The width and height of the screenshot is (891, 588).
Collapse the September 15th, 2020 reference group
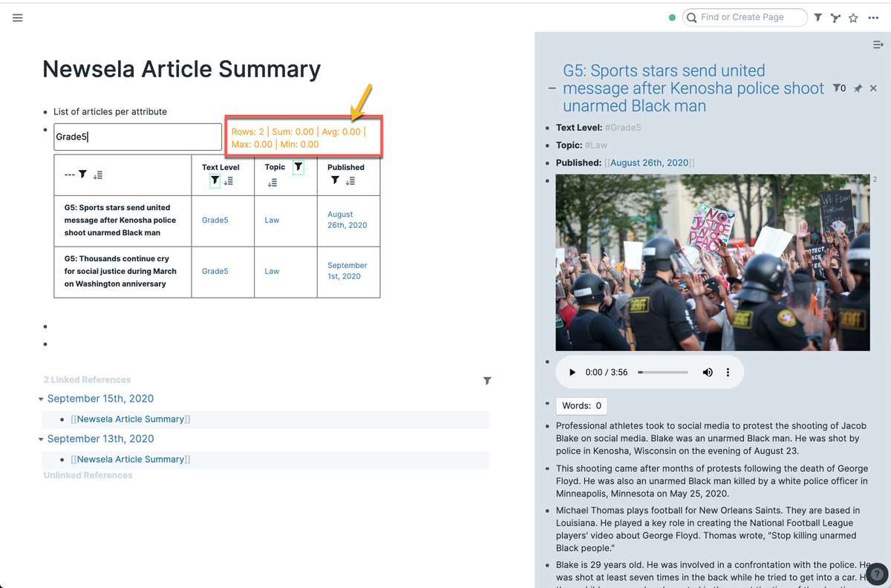pos(42,399)
